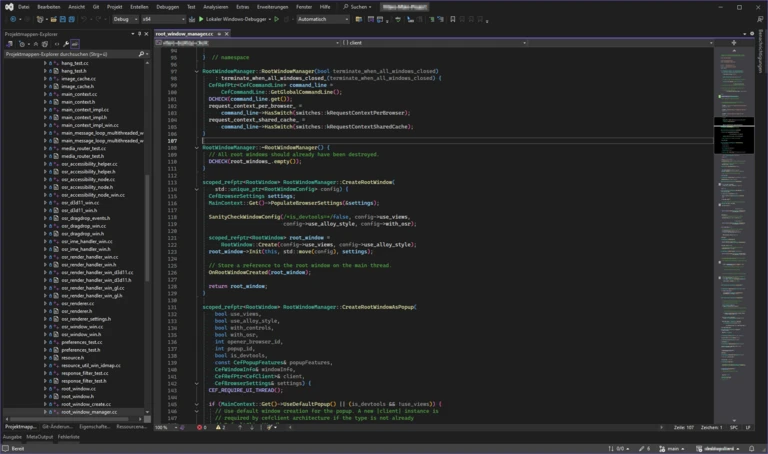Switch to the Eigenschaften panel tab
The height and width of the screenshot is (454, 768).
pos(95,427)
